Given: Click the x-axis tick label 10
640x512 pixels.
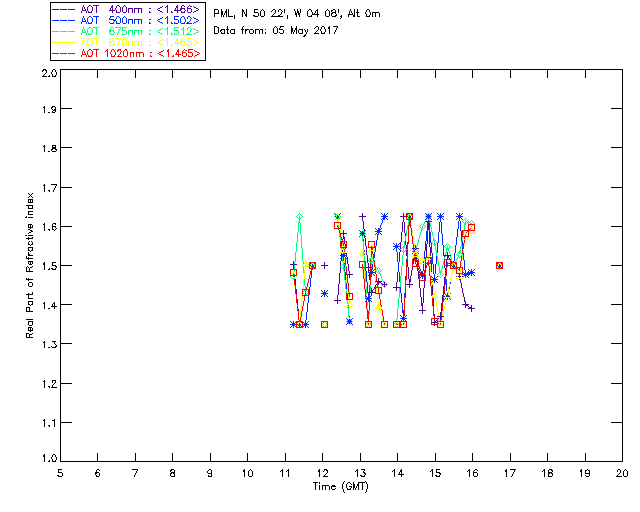Looking at the screenshot, I should pos(247,473).
